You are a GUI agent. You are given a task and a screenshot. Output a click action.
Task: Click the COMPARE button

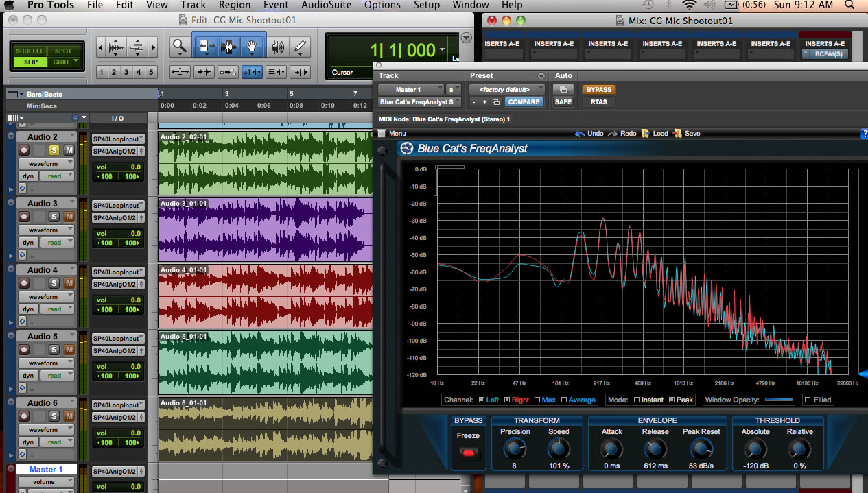coord(524,102)
